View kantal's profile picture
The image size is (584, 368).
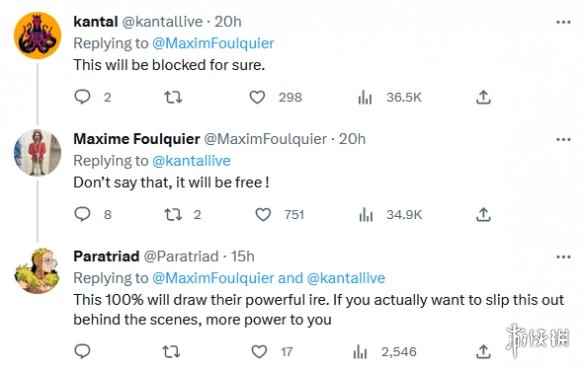(x=37, y=36)
